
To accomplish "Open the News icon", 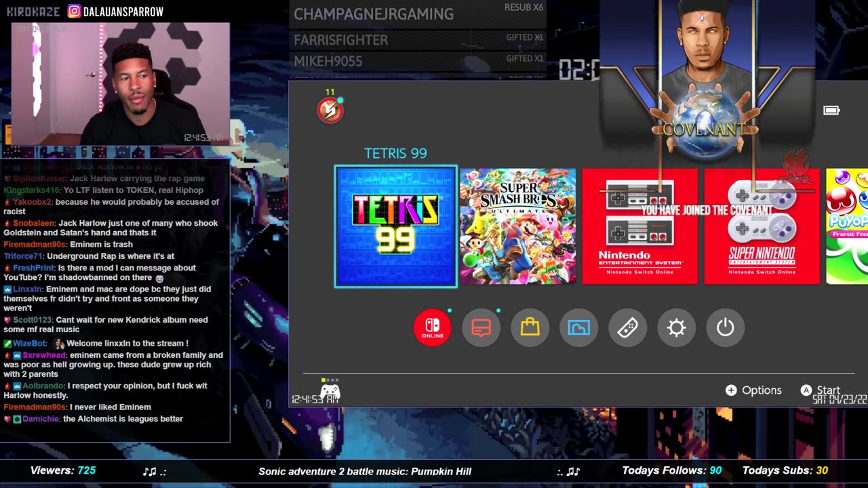I will pyautogui.click(x=481, y=327).
